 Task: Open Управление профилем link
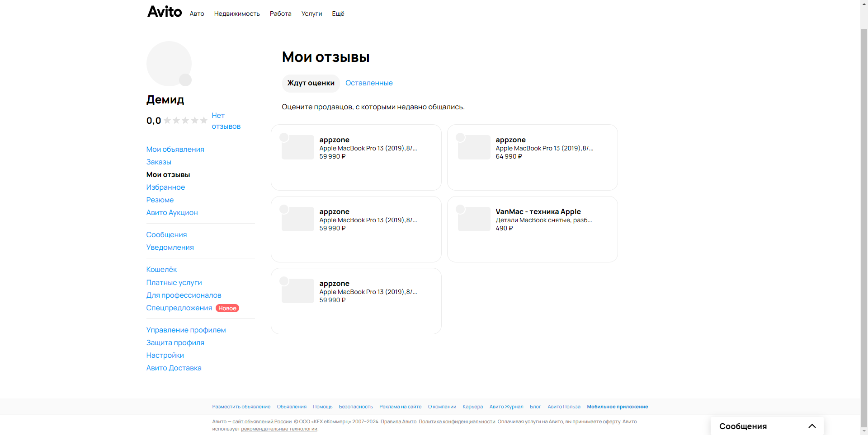186,330
